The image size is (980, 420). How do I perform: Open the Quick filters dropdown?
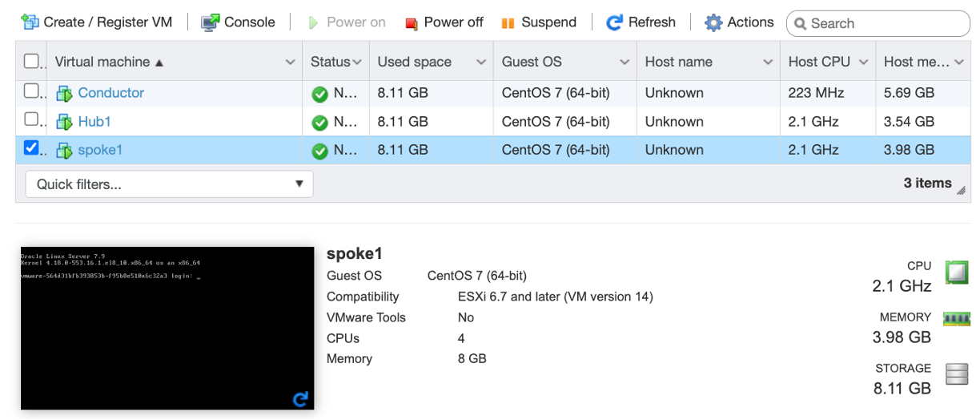pyautogui.click(x=169, y=184)
